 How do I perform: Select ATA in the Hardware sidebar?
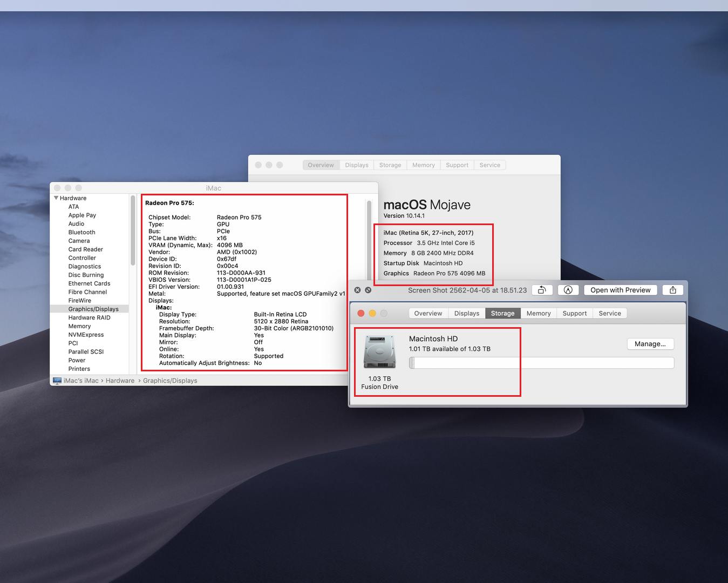point(73,207)
